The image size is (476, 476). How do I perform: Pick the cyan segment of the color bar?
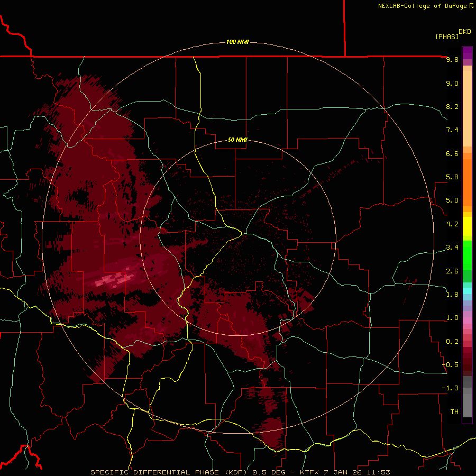[x=467, y=291]
